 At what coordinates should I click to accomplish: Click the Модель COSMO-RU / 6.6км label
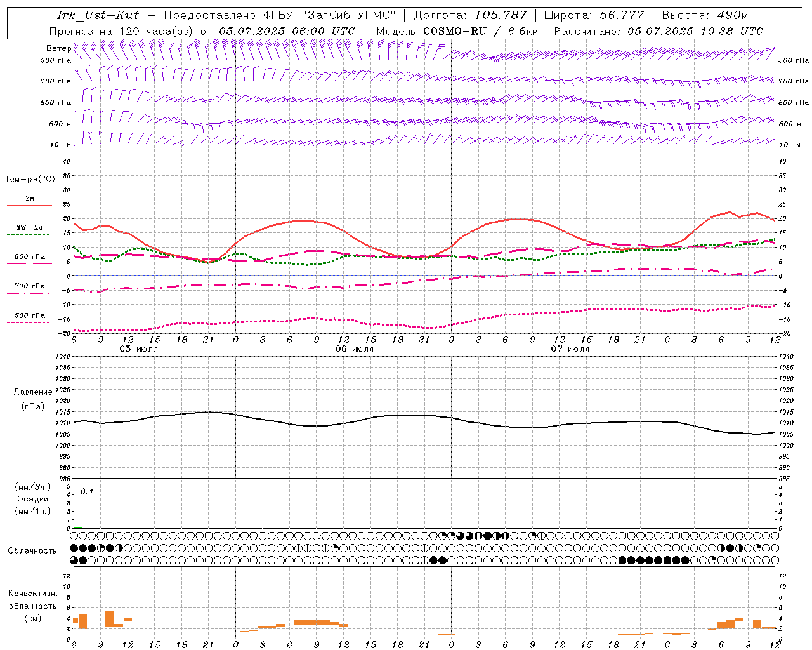pos(457,31)
